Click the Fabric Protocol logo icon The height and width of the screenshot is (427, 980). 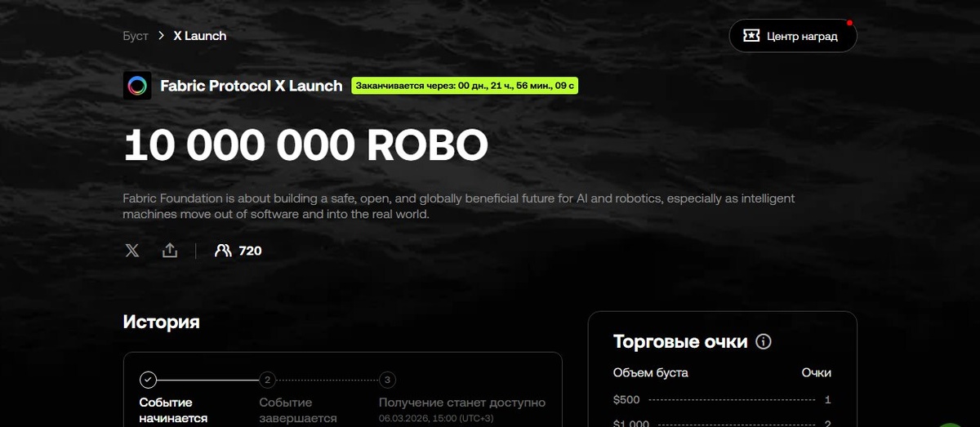click(x=137, y=86)
